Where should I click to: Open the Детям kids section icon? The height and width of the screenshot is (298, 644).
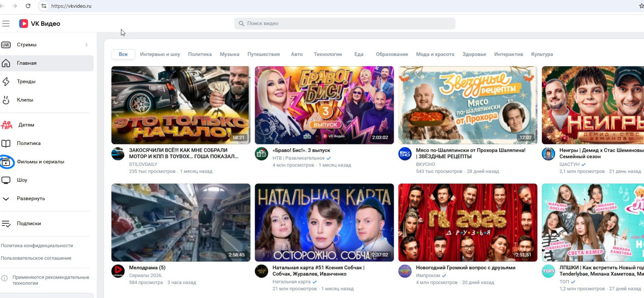click(6, 125)
